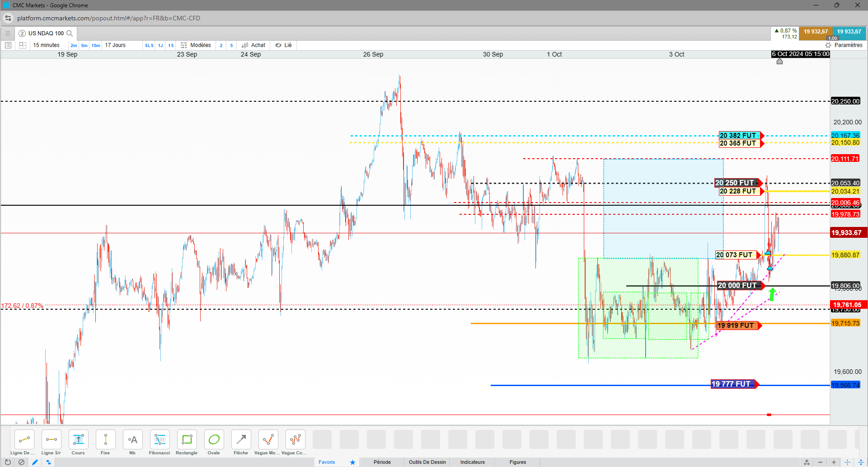Click the orange sell price 19 932,67
The width and height of the screenshot is (868, 467).
coord(816,32)
